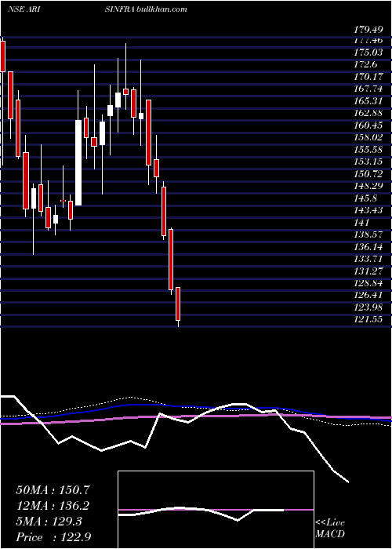Image resolution: width=392 pixels, height=549 pixels.
Task: Click the <<Live MACD label
Action: point(330,529)
